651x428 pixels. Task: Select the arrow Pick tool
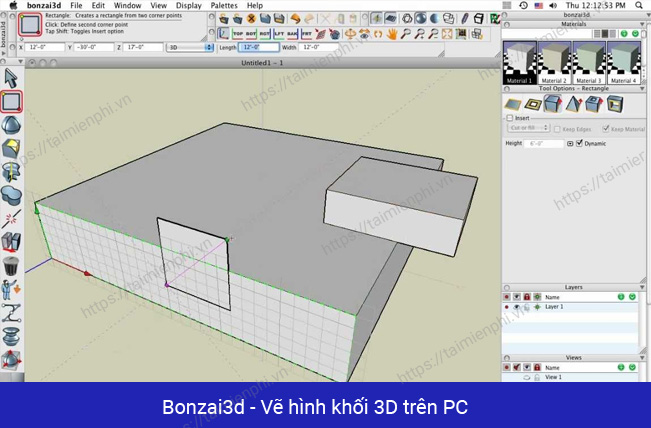pos(11,77)
